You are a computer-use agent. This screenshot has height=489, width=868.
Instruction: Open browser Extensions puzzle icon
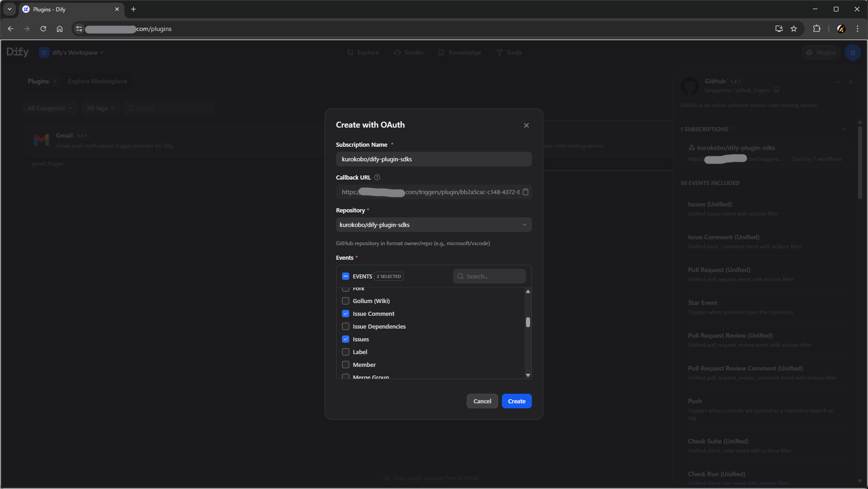pos(817,29)
